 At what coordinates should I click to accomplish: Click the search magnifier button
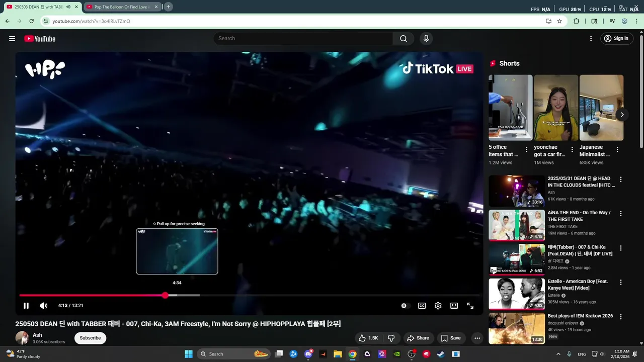pos(404,39)
